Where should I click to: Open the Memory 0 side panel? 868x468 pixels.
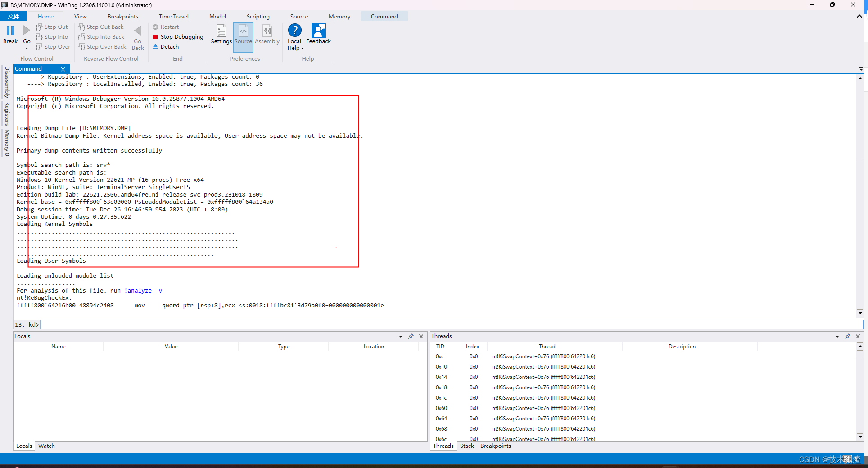(7, 143)
